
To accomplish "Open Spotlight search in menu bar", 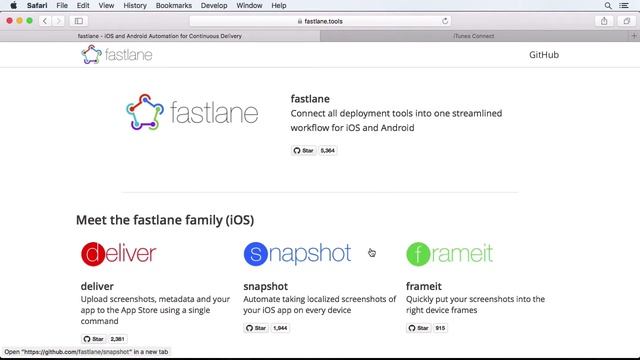I will point(608,6).
